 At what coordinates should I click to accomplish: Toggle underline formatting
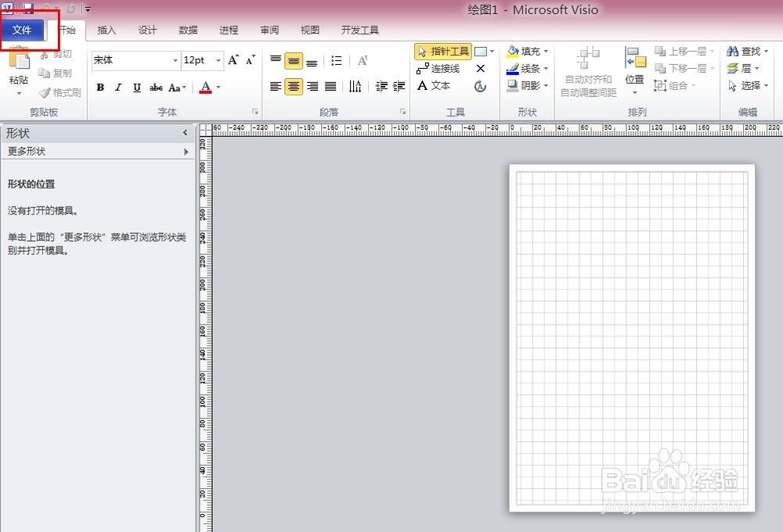(x=137, y=88)
